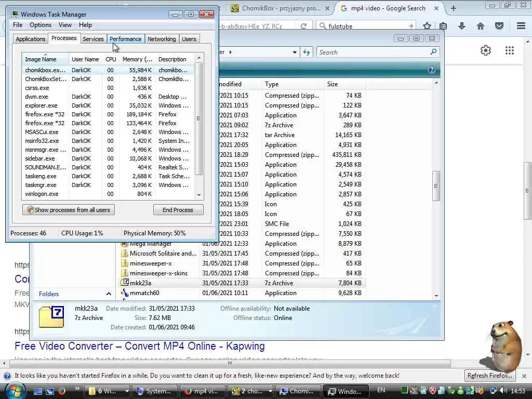Image resolution: width=532 pixels, height=399 pixels.
Task: Click the Refresh Firefox button
Action: click(489, 376)
